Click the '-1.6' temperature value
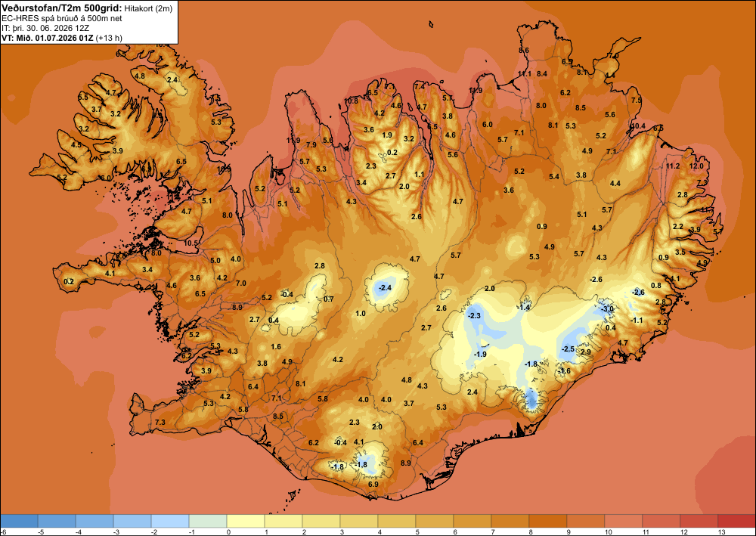756x536 pixels. click(564, 370)
